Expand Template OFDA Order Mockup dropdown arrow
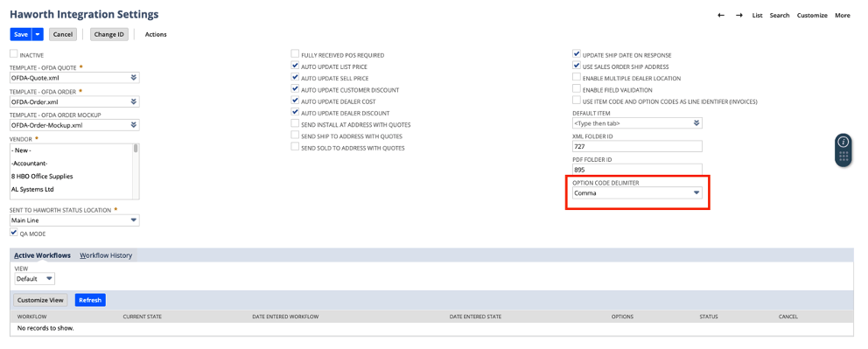868x349 pixels. (133, 125)
